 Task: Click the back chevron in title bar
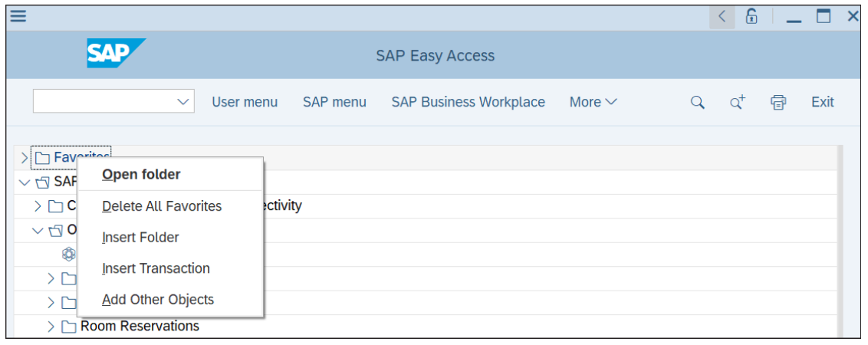[x=722, y=17]
